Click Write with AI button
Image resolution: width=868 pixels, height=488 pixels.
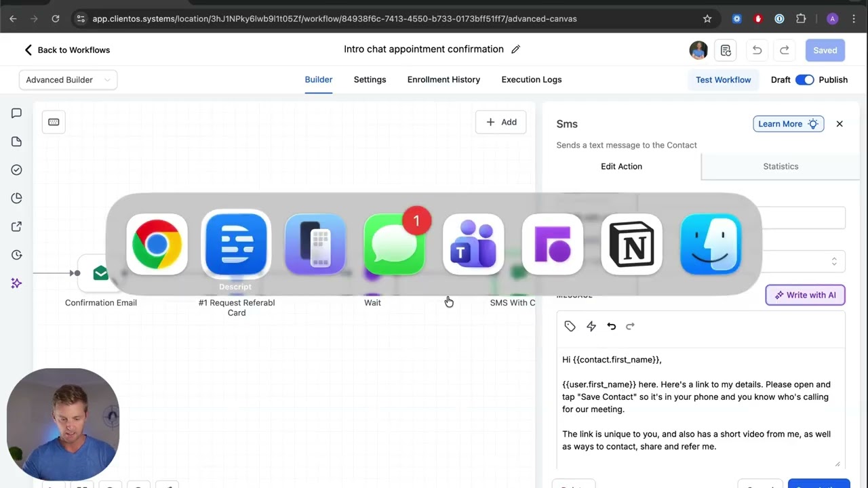click(x=805, y=295)
